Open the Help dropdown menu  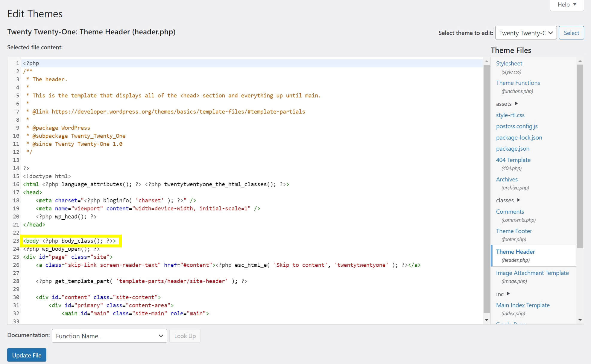click(x=566, y=4)
